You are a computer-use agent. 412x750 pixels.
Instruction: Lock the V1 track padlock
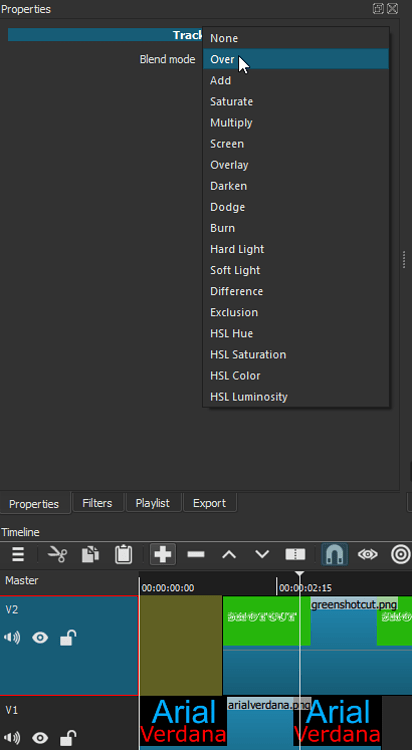tap(68, 737)
